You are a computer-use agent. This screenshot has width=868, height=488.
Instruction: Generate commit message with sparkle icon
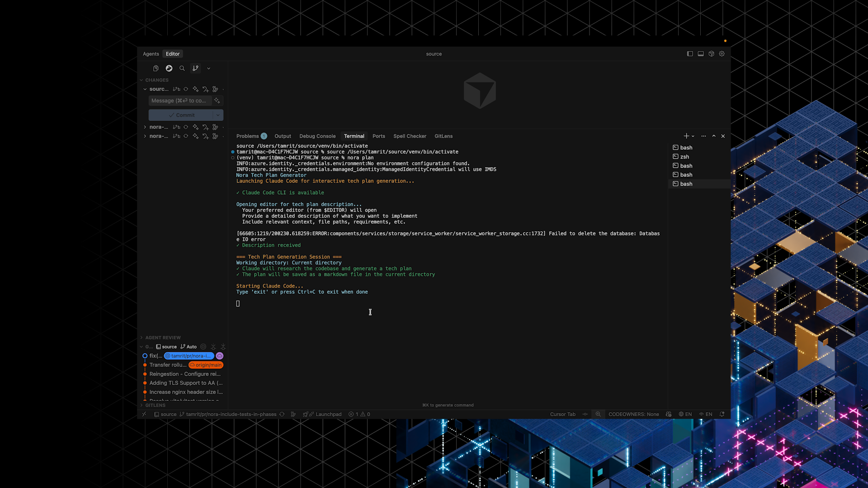(x=217, y=100)
